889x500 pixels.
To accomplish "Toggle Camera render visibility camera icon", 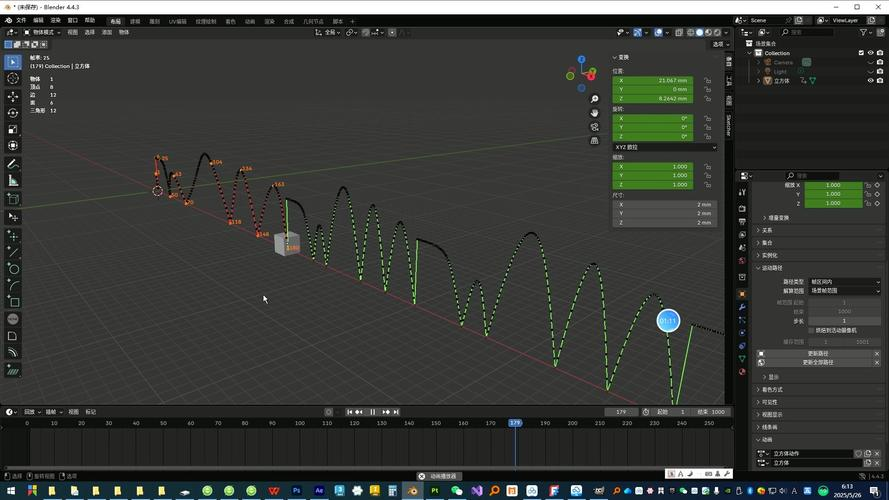I will 880,62.
